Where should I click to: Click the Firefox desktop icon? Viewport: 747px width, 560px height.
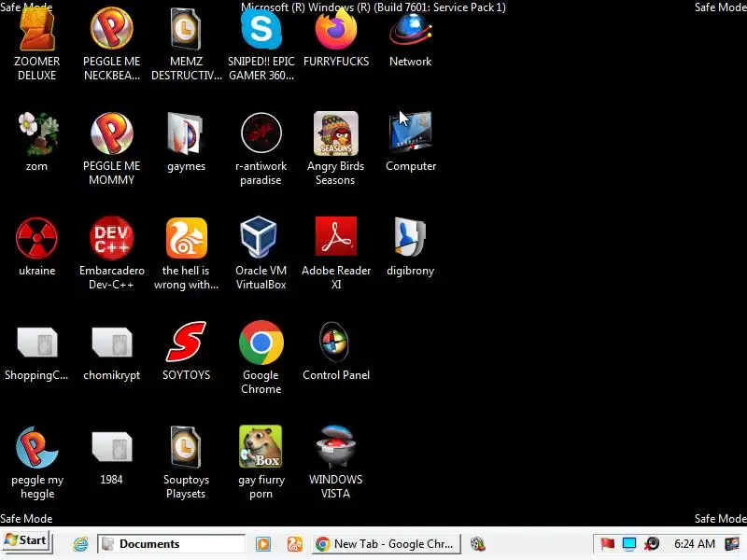[336, 30]
